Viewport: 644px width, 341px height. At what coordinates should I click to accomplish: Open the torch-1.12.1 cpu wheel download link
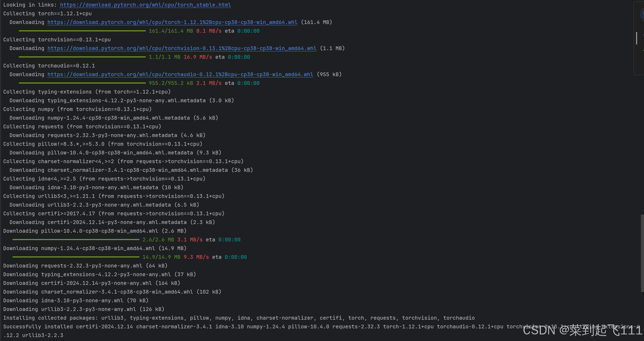(x=172, y=22)
